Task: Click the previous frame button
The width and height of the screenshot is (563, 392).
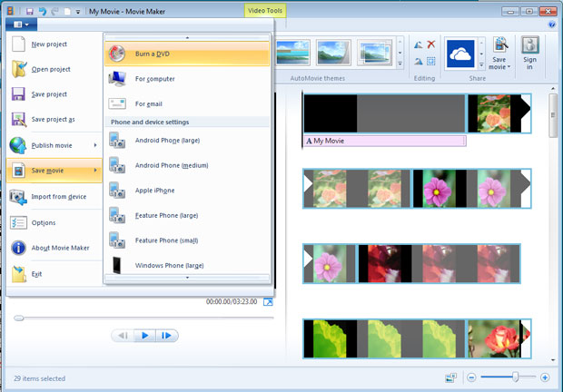Action: click(123, 336)
